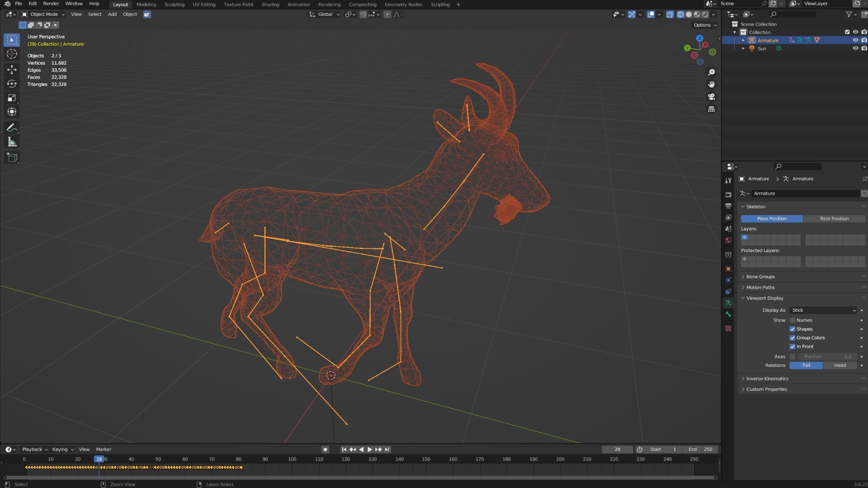Toggle camera view icon
This screenshot has width=868, height=488.
coord(711,97)
